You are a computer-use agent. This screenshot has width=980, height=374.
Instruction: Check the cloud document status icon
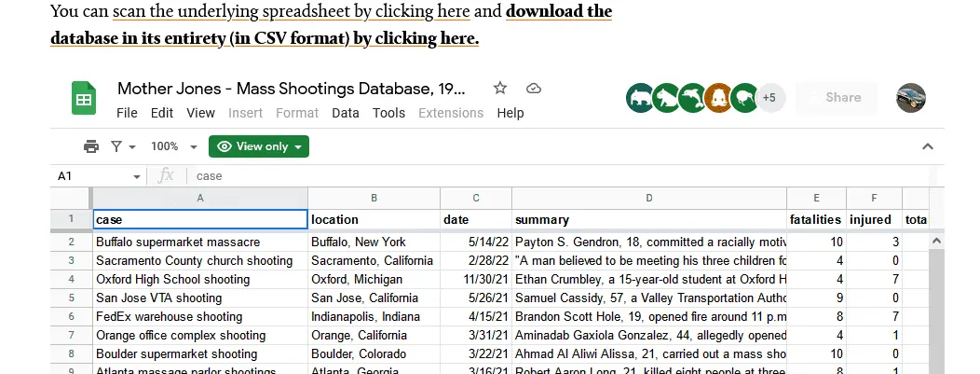tap(533, 89)
